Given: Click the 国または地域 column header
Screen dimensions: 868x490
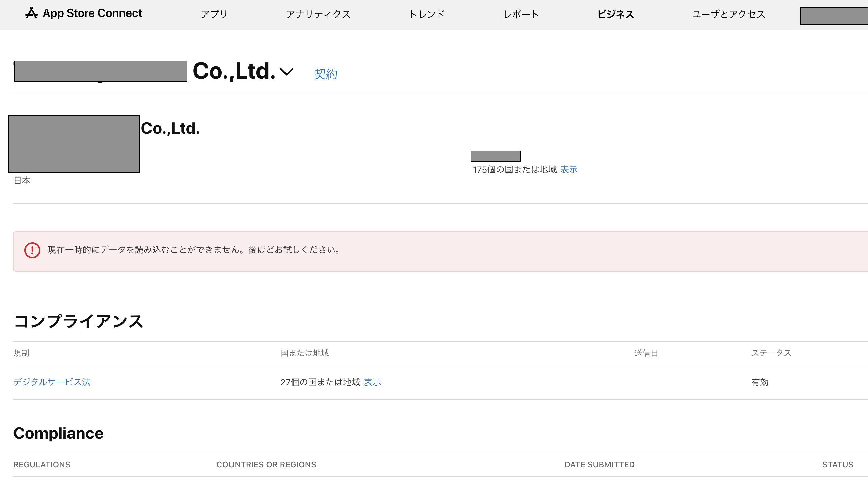Looking at the screenshot, I should click(304, 353).
